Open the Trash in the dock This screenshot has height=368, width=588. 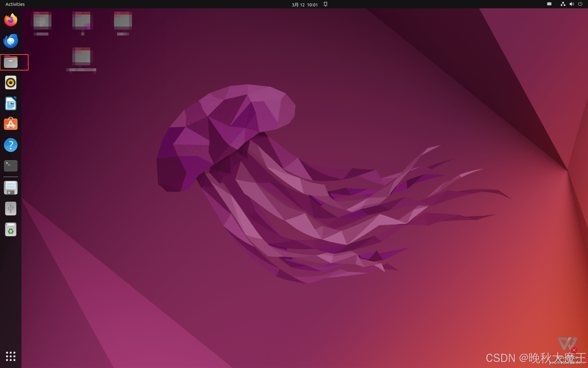(11, 229)
